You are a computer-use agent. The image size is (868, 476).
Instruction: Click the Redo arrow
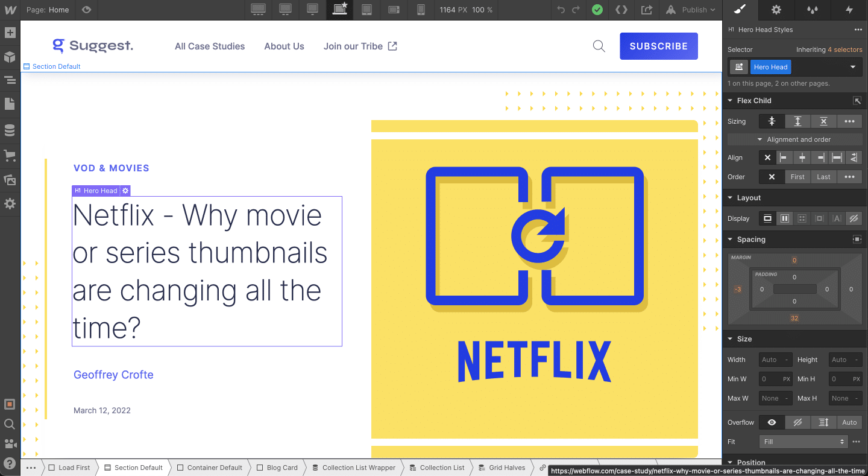click(x=576, y=10)
